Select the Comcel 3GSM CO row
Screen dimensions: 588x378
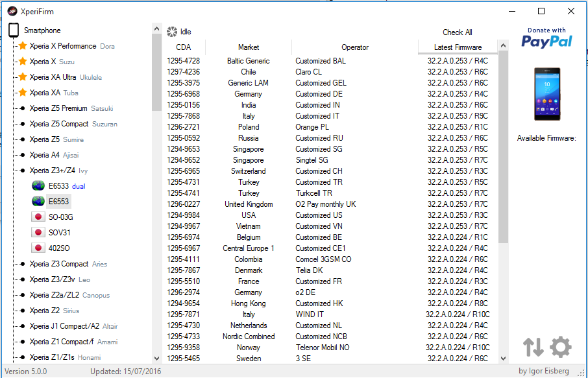[330, 259]
